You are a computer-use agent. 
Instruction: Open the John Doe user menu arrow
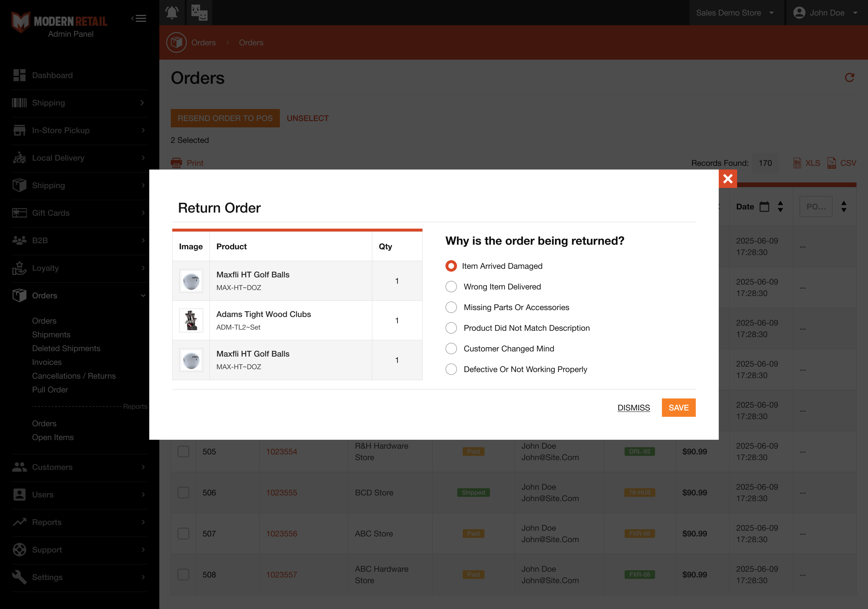pos(855,12)
